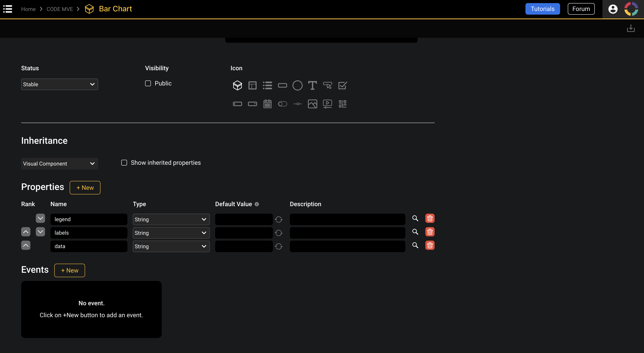Open the Type dropdown for legend
The width and height of the screenshot is (644, 353).
[171, 219]
